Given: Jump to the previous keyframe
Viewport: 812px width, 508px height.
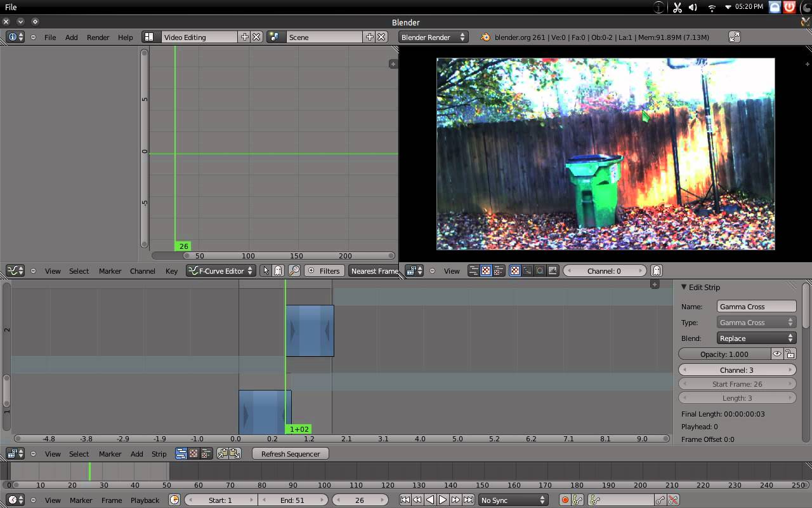Looking at the screenshot, I should coord(417,500).
